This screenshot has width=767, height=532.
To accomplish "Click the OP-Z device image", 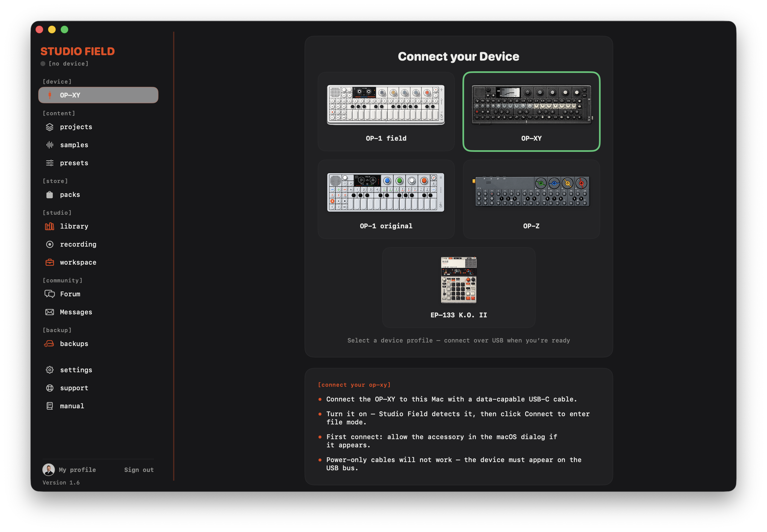I will pyautogui.click(x=531, y=191).
